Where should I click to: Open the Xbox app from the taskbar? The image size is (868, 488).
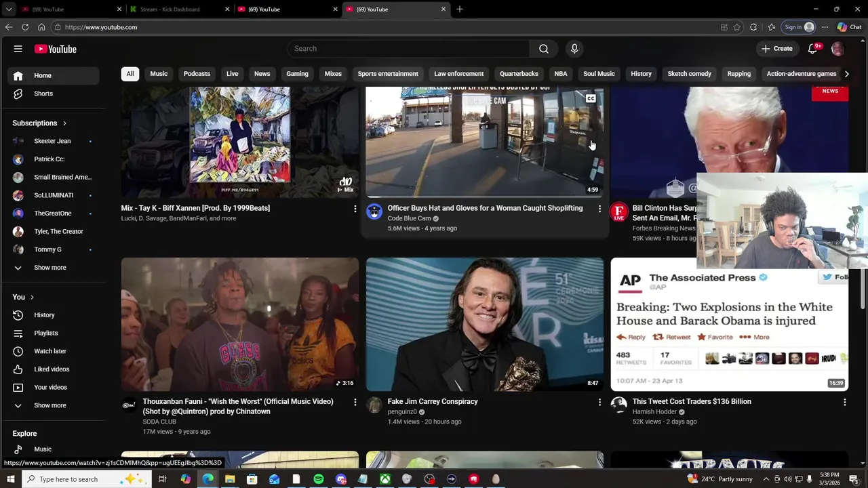point(384,479)
